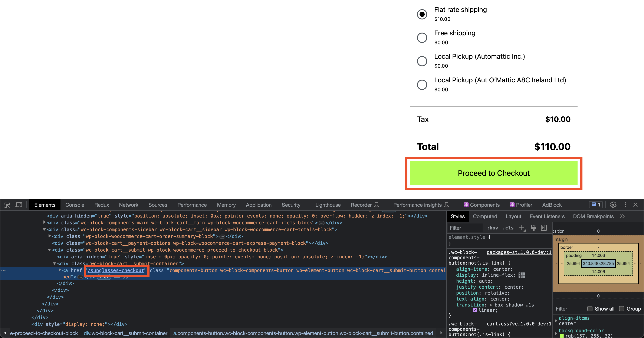
Task: Open the /sunglasses-checkout href link
Action: (x=116, y=270)
